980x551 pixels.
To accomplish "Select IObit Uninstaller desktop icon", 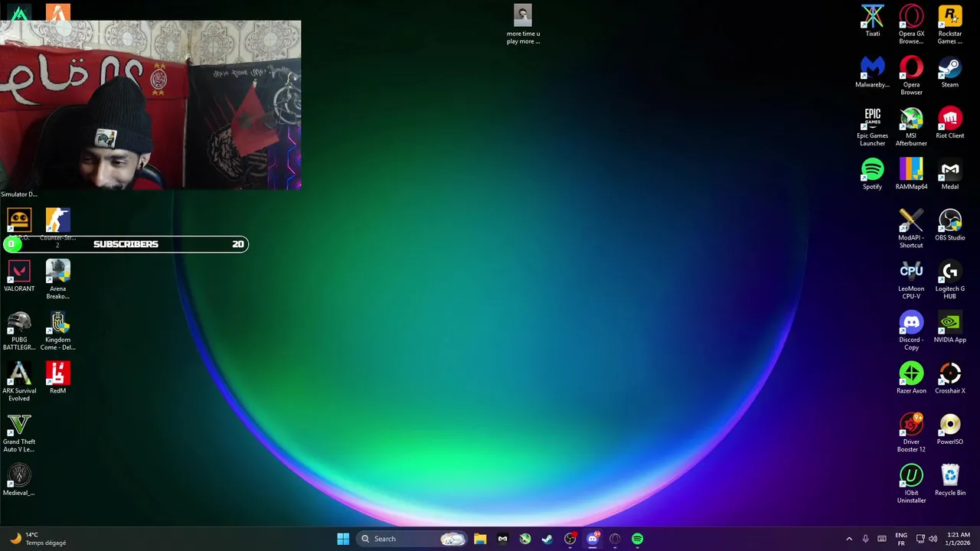I will click(x=911, y=484).
